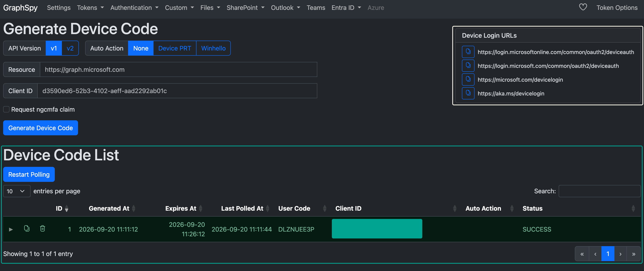Open the Entra ID dropdown menu
This screenshot has width=644, height=271.
tap(346, 8)
